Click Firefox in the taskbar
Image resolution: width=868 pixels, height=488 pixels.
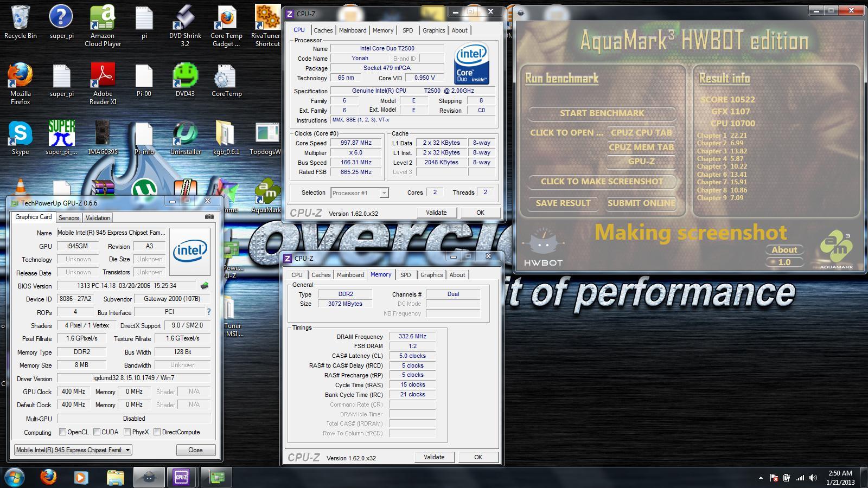point(48,477)
